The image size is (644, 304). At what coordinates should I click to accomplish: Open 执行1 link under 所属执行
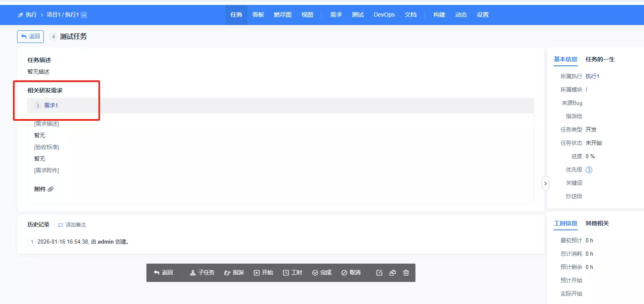click(592, 76)
